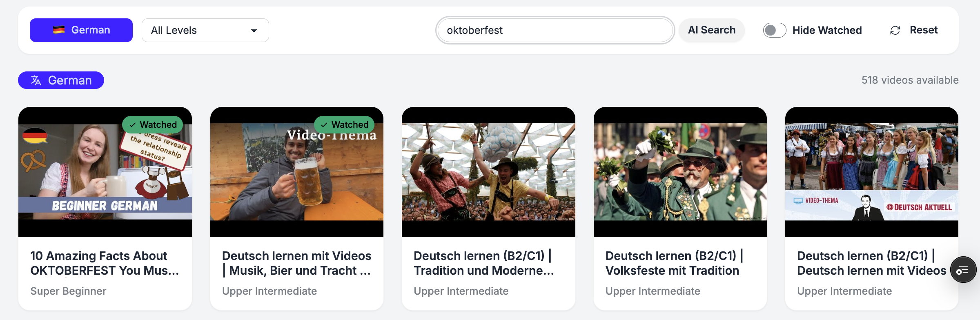Click 'Upper Intermediate' under Musik, Bier und Tracht
980x320 pixels.
[269, 291]
